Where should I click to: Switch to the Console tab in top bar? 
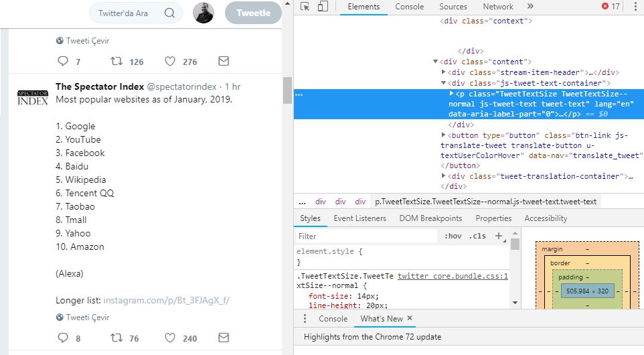pyautogui.click(x=410, y=7)
